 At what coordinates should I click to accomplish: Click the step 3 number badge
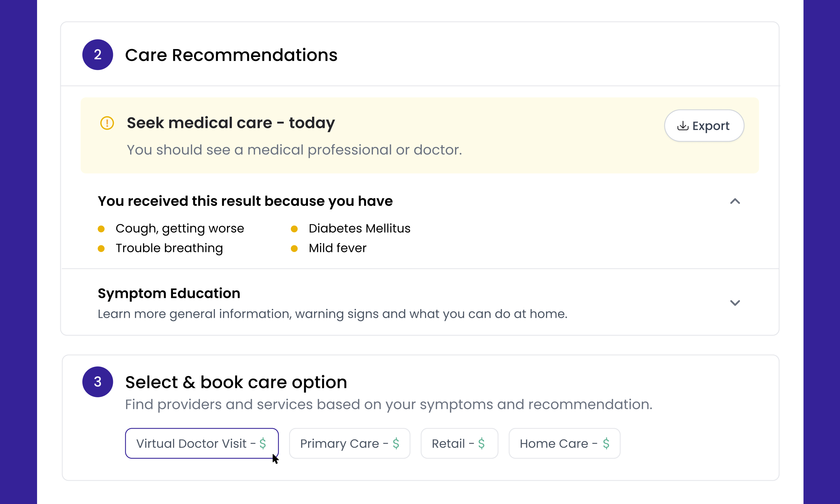click(x=97, y=382)
